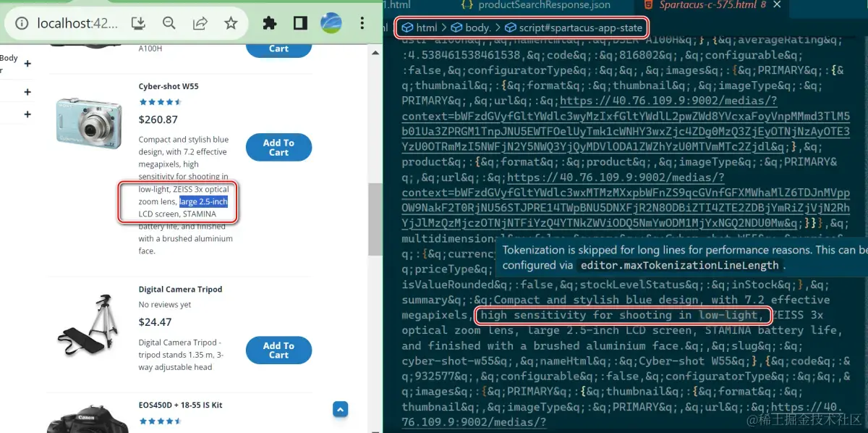This screenshot has width=868, height=433.
Task: Open the Digital Camera Tripod product title
Action: pos(180,289)
